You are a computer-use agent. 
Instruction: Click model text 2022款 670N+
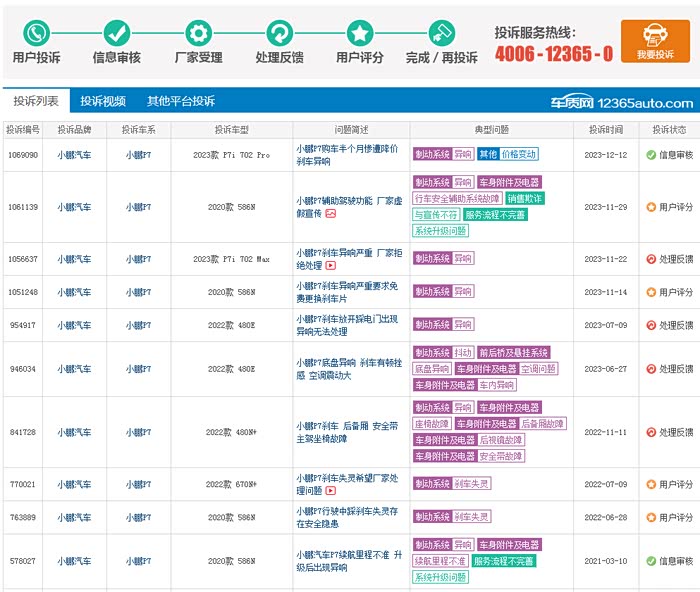click(231, 484)
